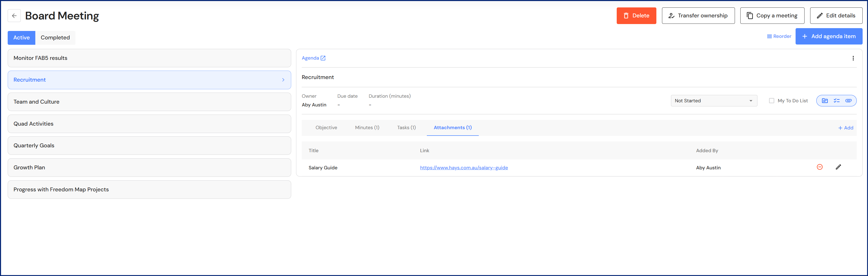Image resolution: width=868 pixels, height=276 pixels.
Task: Select the Recruitment agenda item
Action: [x=149, y=80]
